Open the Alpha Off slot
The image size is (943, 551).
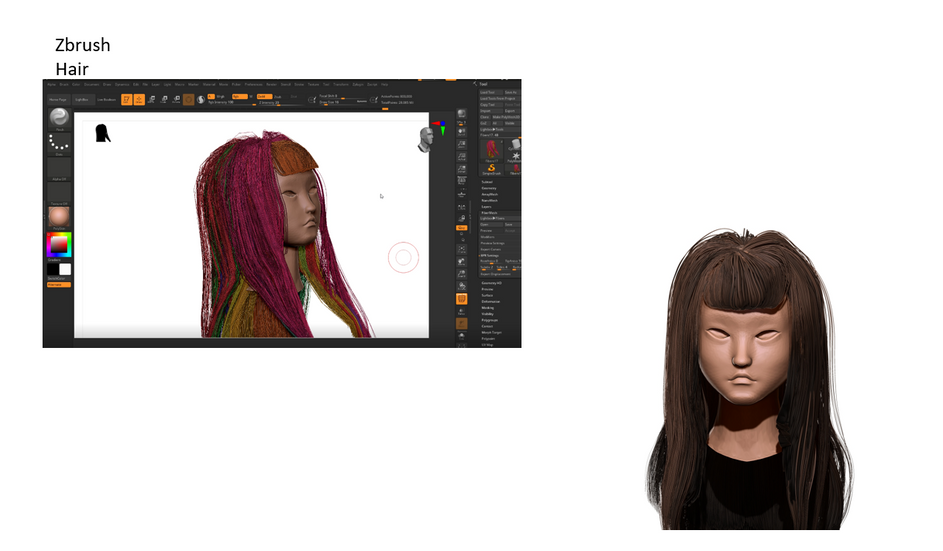click(59, 169)
